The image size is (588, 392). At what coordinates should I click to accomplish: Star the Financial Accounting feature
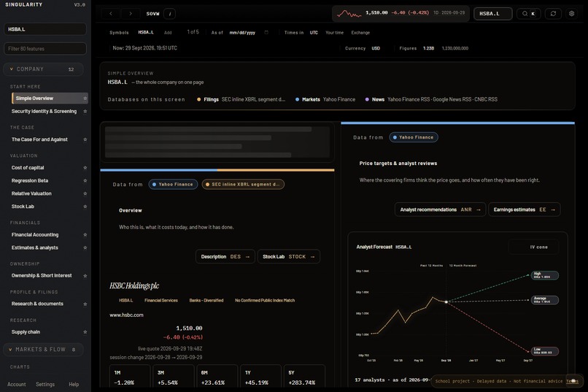(x=85, y=235)
